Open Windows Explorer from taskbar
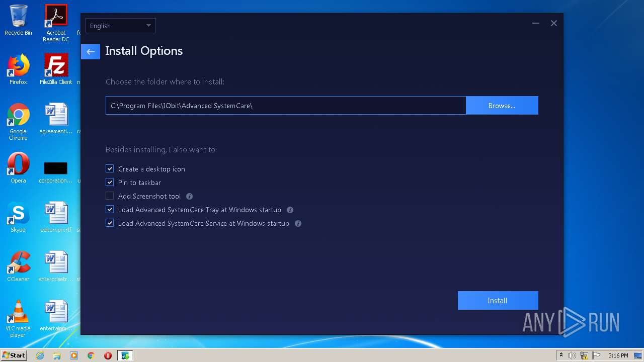 (57, 355)
